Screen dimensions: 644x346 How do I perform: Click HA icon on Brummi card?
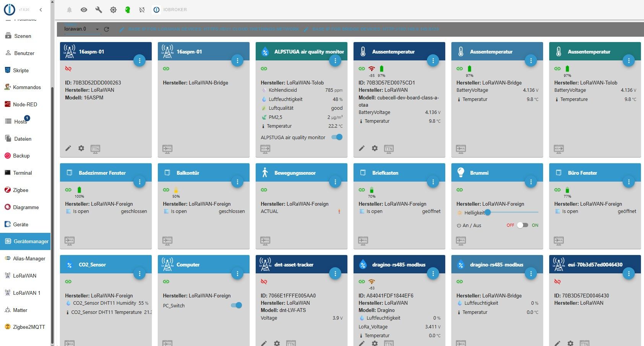pos(461,240)
